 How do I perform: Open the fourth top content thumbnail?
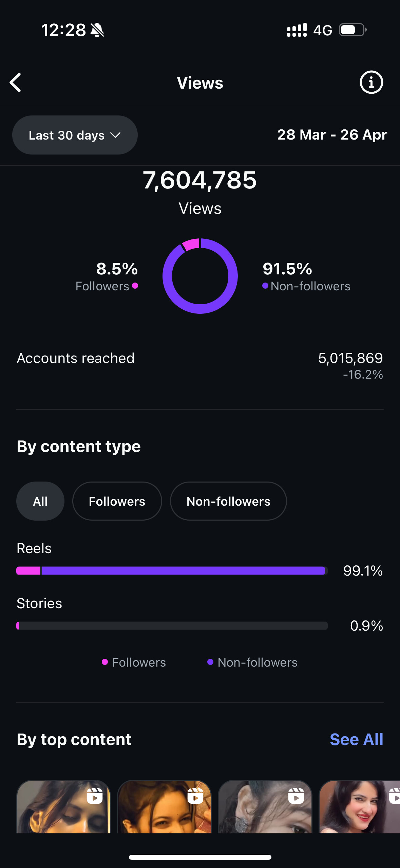[359, 806]
